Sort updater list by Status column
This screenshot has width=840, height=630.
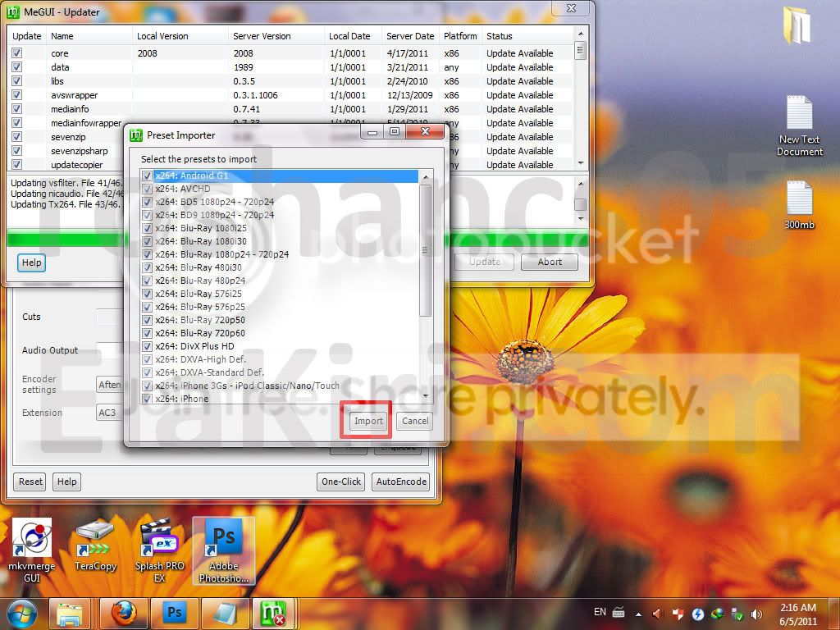[527, 36]
